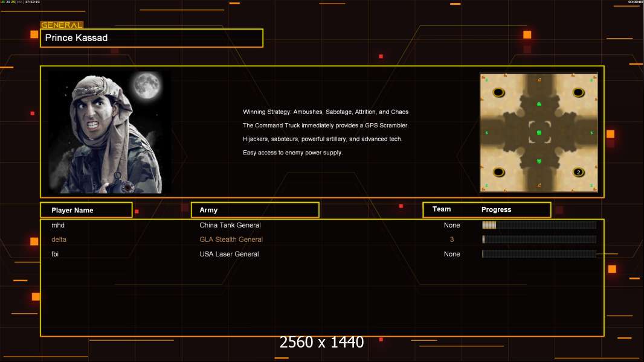Click the team value None for fbi
The width and height of the screenshot is (644, 362).
(x=452, y=254)
